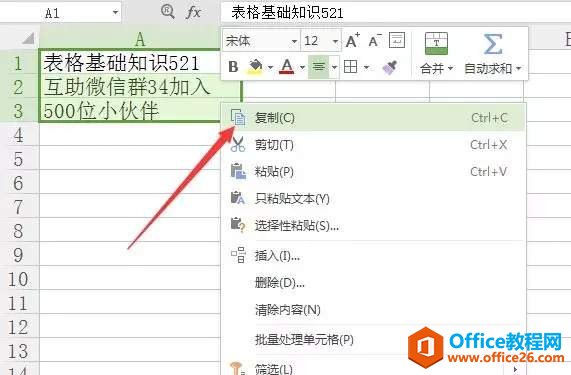Click the font color A icon
The height and width of the screenshot is (375, 571).
click(x=287, y=67)
